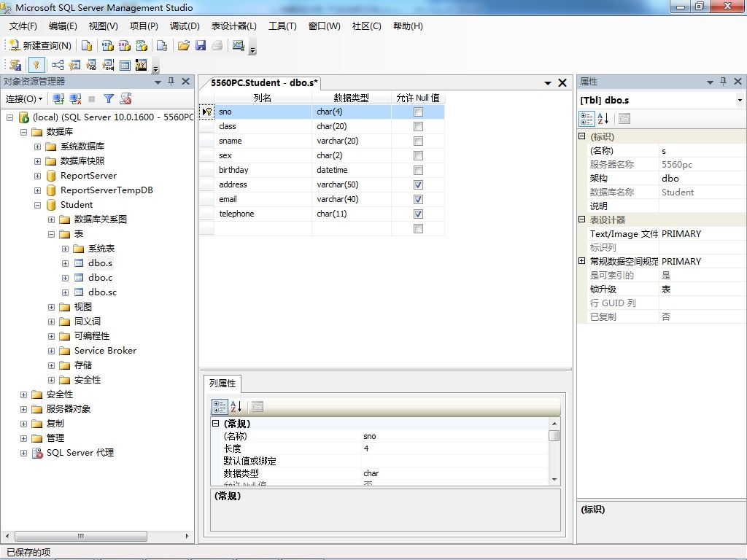Toggle the Set Primary Key icon
Viewport: 747px width, 560px height.
(36, 65)
